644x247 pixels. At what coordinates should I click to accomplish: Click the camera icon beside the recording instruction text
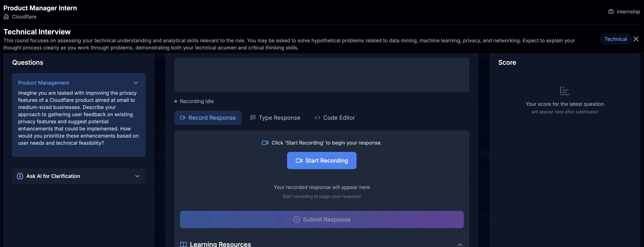[x=265, y=143]
